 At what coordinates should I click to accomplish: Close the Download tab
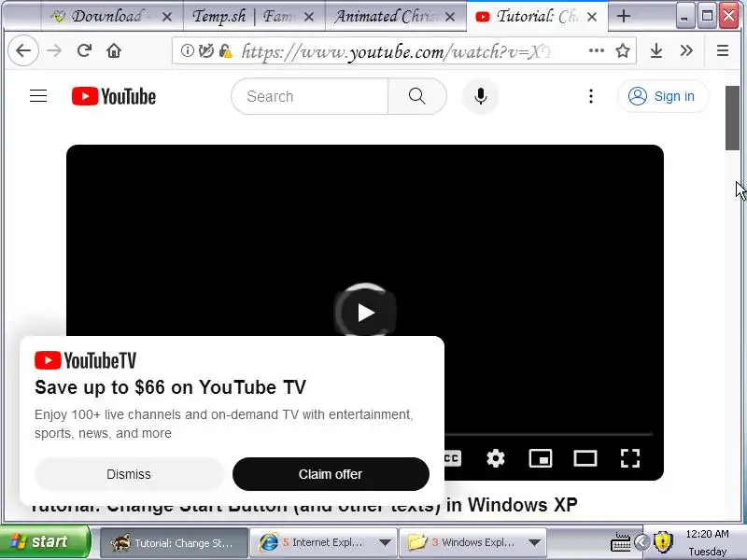167,17
